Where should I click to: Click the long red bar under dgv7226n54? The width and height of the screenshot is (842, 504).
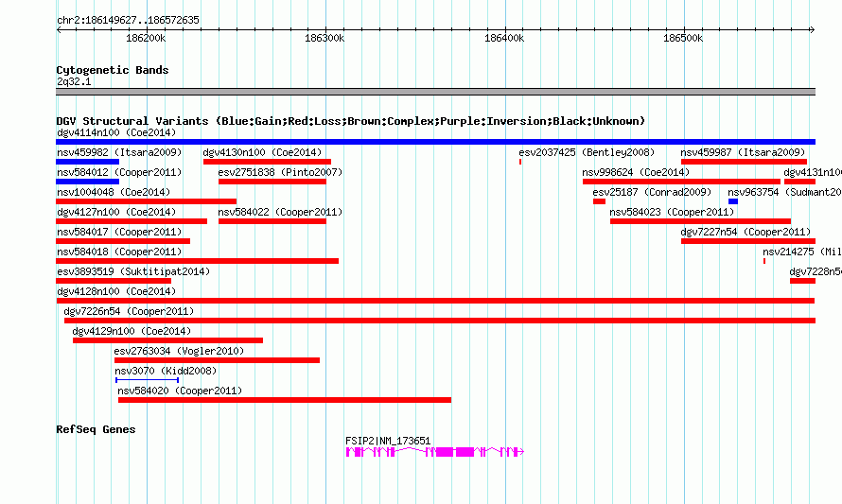coord(440,321)
